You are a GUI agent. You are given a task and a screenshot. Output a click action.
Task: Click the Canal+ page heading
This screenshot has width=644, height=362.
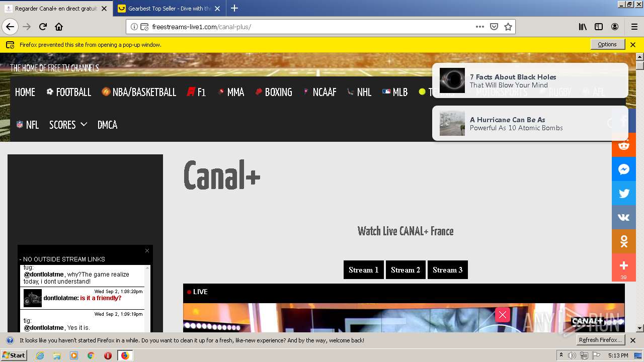(x=222, y=175)
